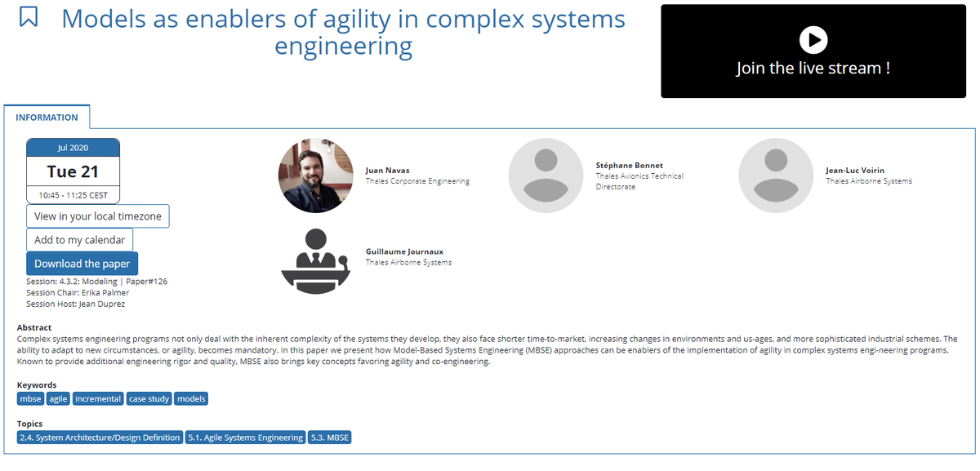Select the 'mbse' keyword tag
This screenshot has height=471, width=980.
tap(30, 399)
